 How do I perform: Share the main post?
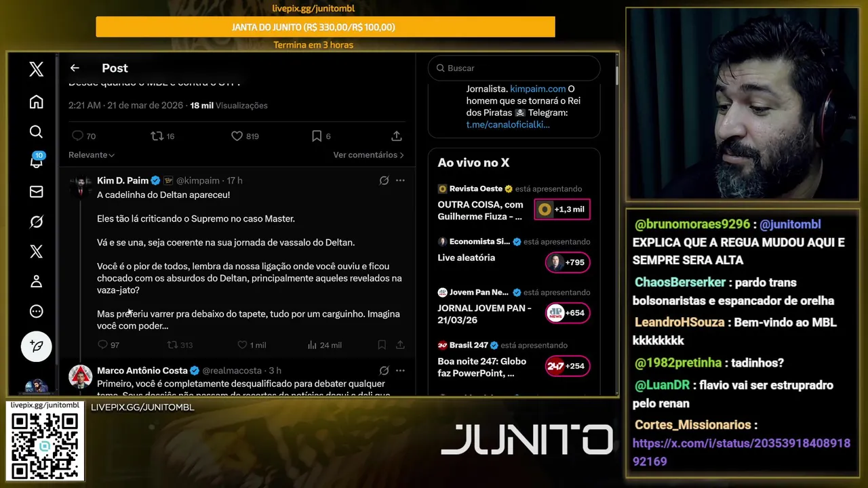(x=397, y=136)
